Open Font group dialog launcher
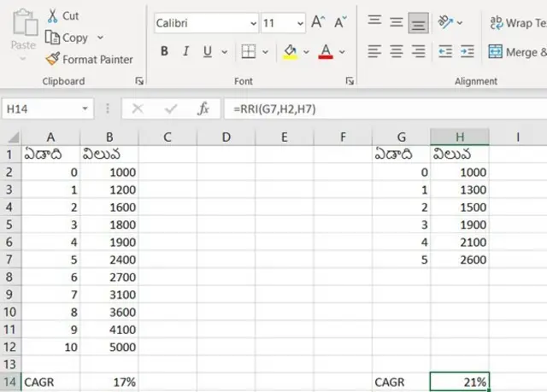Image resolution: width=547 pixels, height=392 pixels. (x=350, y=81)
